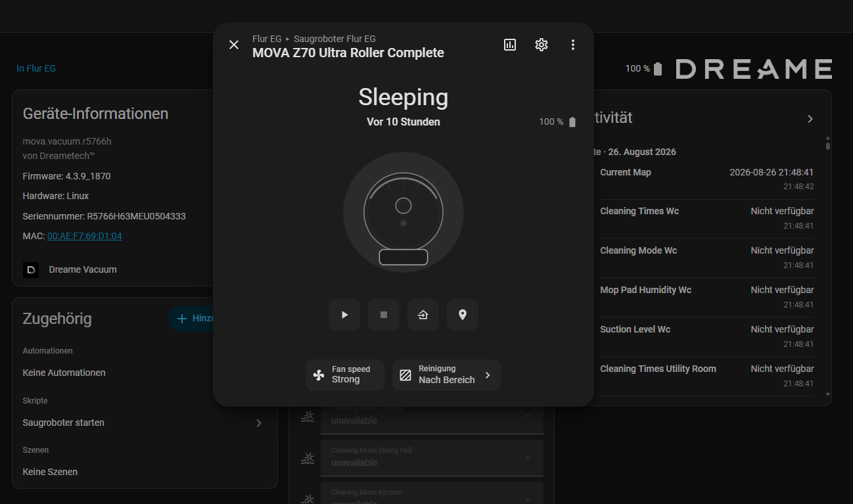Open the Fan speed Strong selector
Image resolution: width=853 pixels, height=504 pixels.
345,375
